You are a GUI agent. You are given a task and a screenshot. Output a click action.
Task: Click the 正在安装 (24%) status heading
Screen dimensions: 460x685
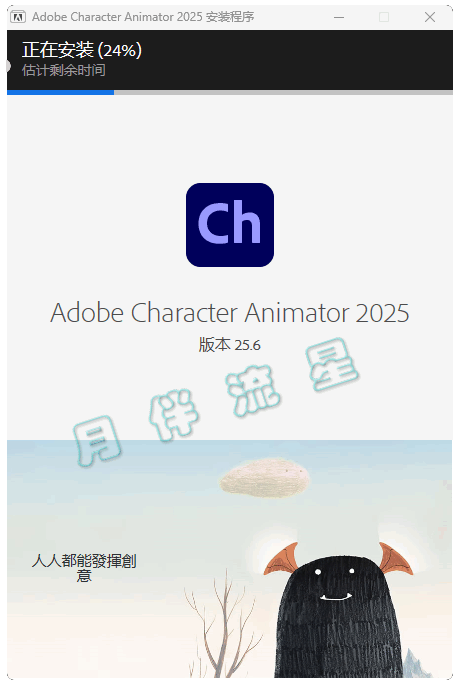pyautogui.click(x=82, y=50)
